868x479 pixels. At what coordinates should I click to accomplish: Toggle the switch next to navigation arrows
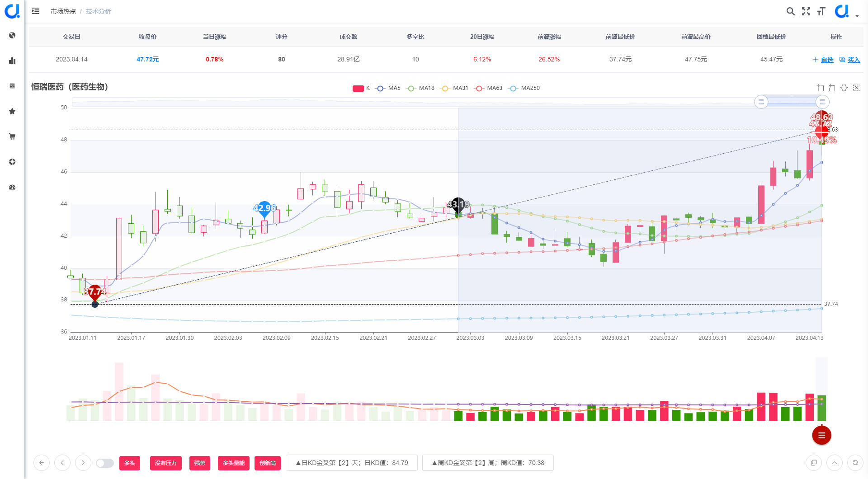tap(105, 463)
